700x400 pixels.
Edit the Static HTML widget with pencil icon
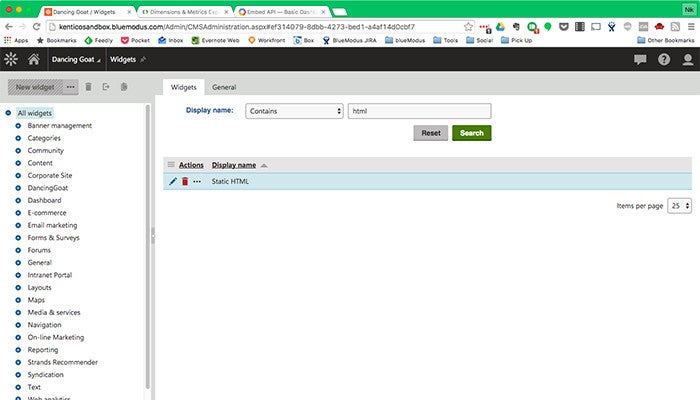173,181
